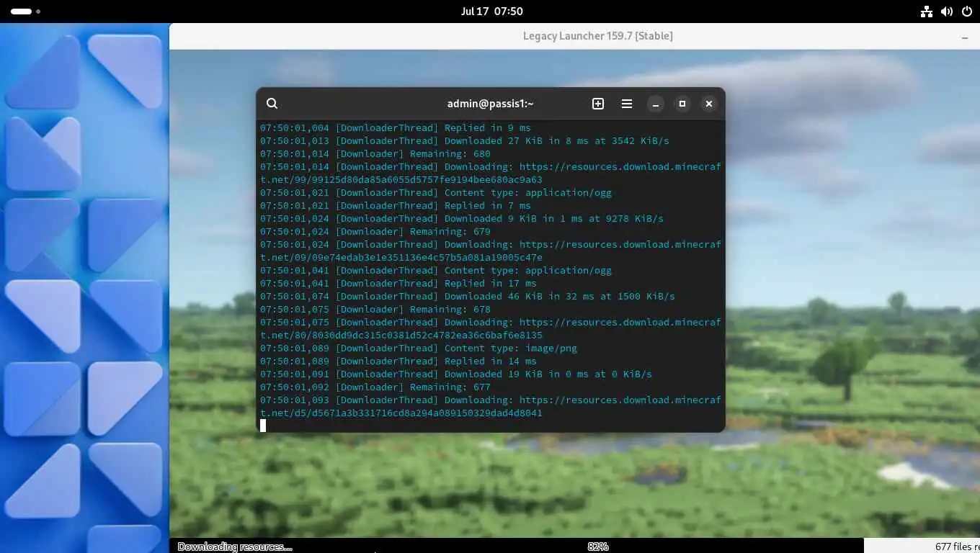Screen dimensions: 980x553
Task: Open the terminal search icon
Action: 272,104
